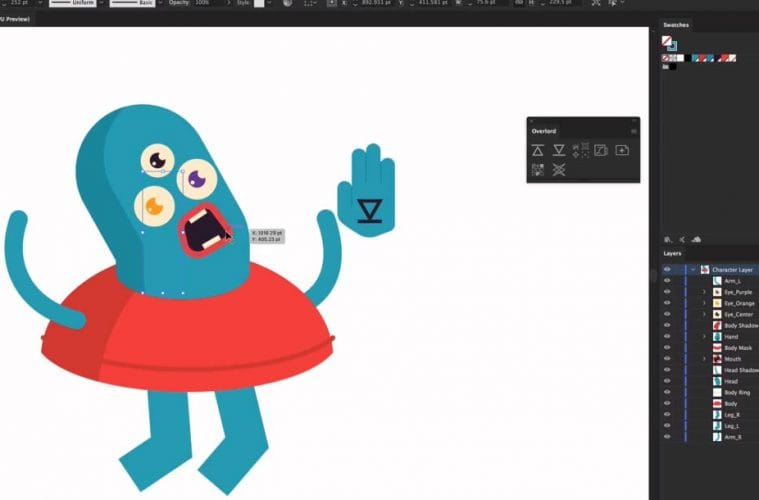Image resolution: width=759 pixels, height=500 pixels.
Task: Toggle visibility of the Head layer
Action: point(667,381)
